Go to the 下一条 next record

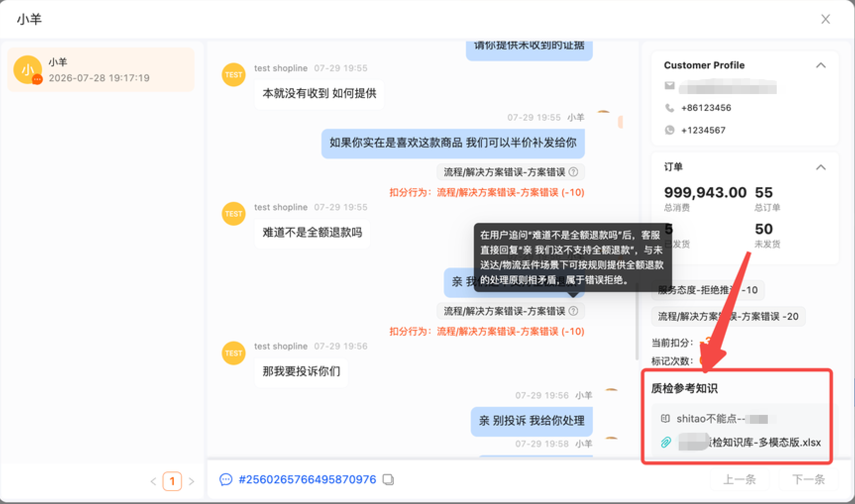click(808, 479)
